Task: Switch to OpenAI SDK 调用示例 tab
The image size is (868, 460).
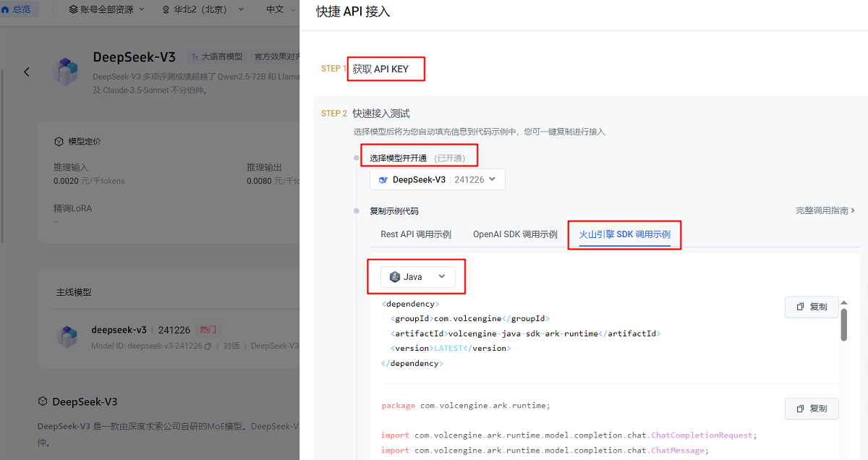Action: click(x=515, y=234)
